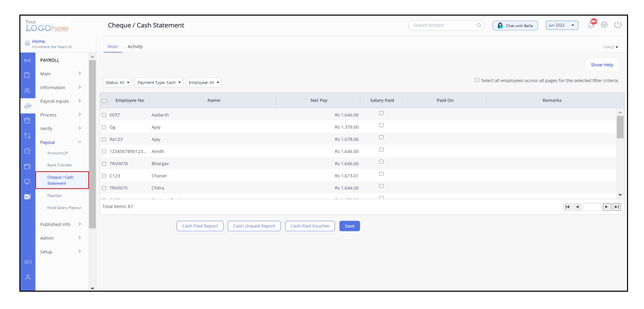Click the notifications bell with 99+ badge
Image resolution: width=644 pixels, height=309 pixels.
coord(590,25)
